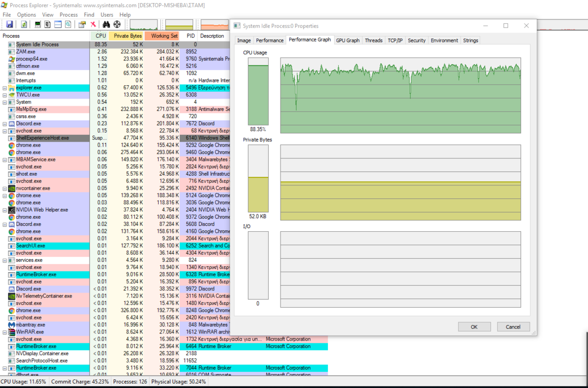Select the MsMpEng.exe process row

click(x=114, y=109)
